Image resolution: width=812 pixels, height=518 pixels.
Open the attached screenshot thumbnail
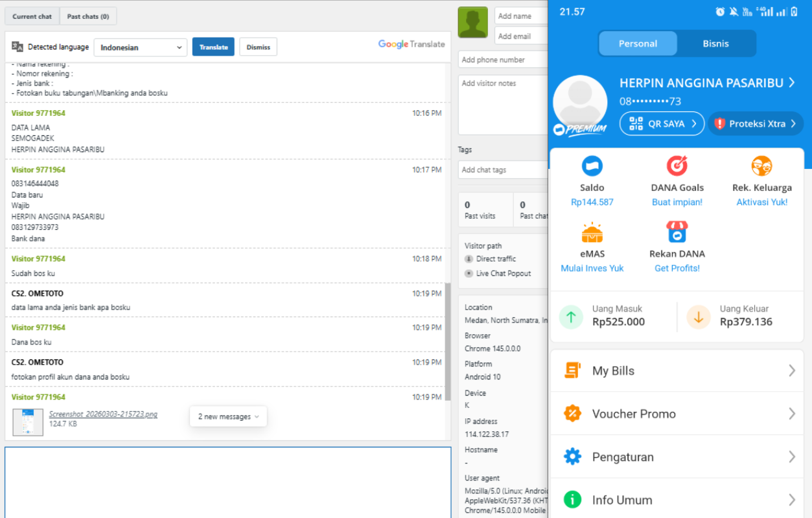point(28,422)
